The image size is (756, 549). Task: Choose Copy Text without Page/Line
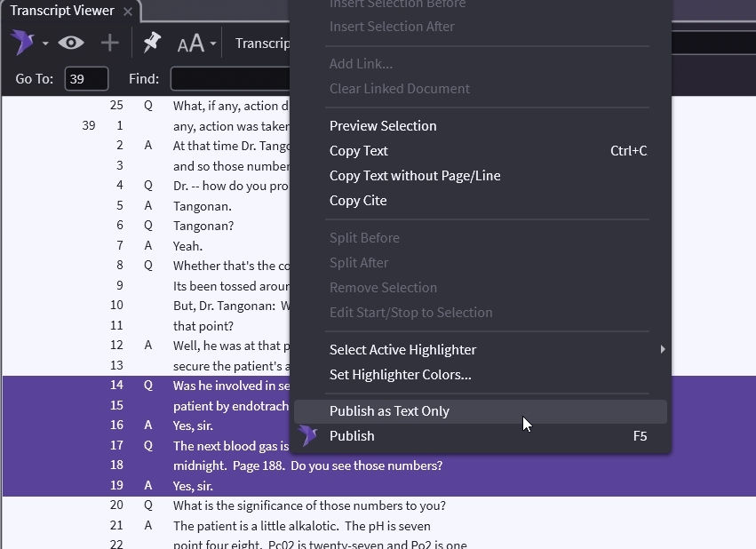pyautogui.click(x=415, y=176)
